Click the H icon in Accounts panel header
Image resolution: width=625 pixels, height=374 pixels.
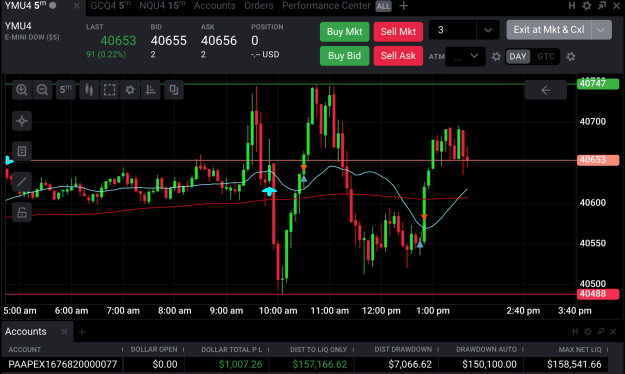(x=575, y=331)
